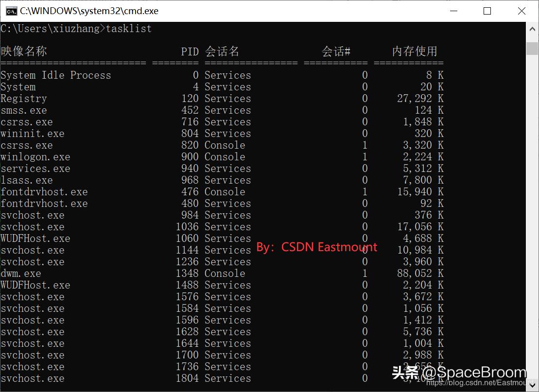Close the cmd.exe window
This screenshot has width=539, height=392.
pyautogui.click(x=522, y=11)
